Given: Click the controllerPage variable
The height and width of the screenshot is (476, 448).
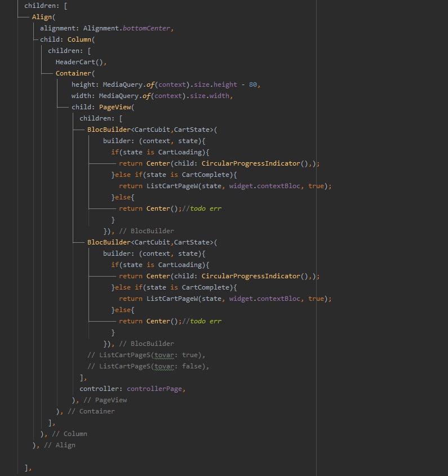Looking at the screenshot, I should tap(154, 389).
